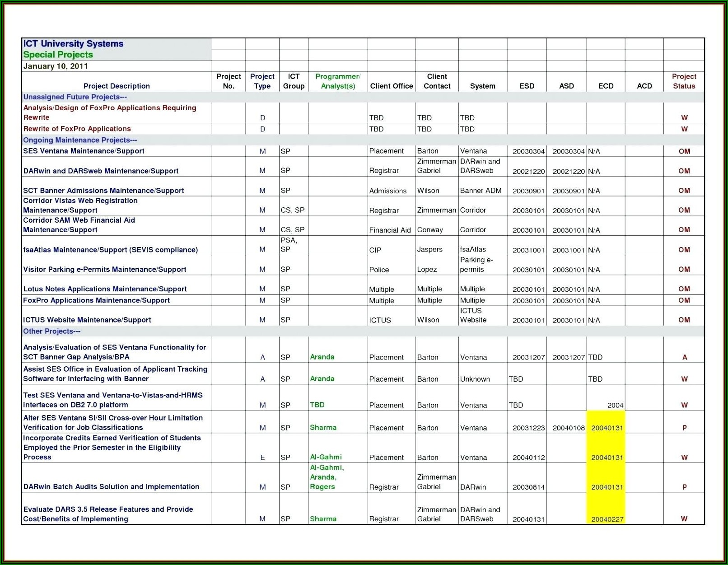Click the "Ongoing Maintenance Projects---" section heading
The width and height of the screenshot is (728, 565).
tap(80, 140)
